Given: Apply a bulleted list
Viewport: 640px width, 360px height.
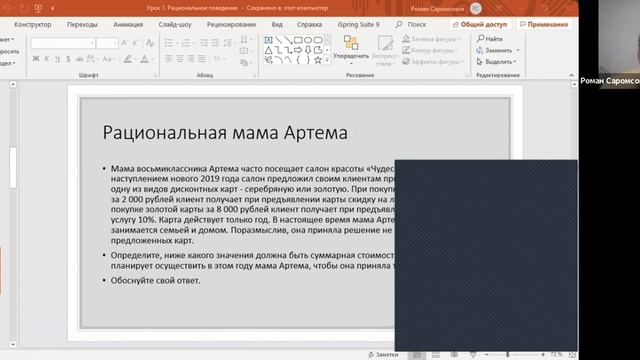Looking at the screenshot, I should pos(169,43).
